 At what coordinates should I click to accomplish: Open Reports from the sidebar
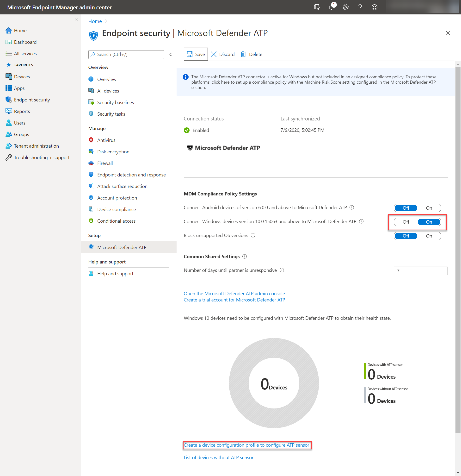click(22, 111)
